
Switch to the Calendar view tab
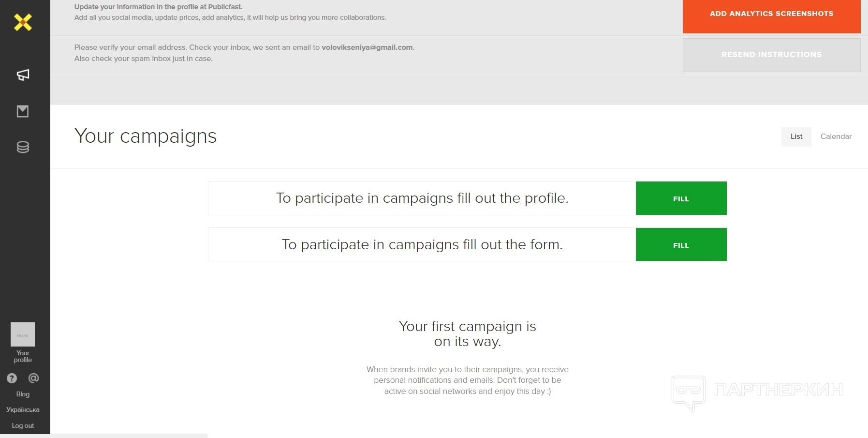click(836, 136)
